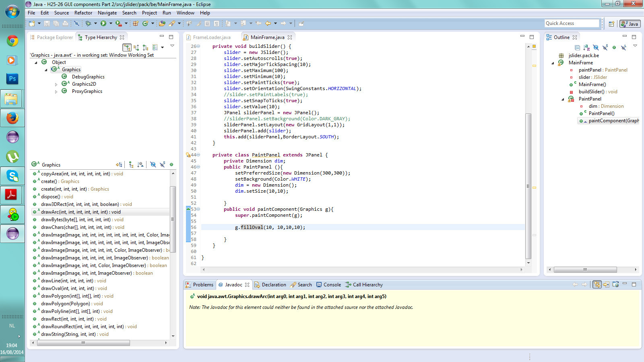Screen dimensions: 644x362
Task: Toggle Hide Fields in Outline toolbar
Action: (596, 47)
